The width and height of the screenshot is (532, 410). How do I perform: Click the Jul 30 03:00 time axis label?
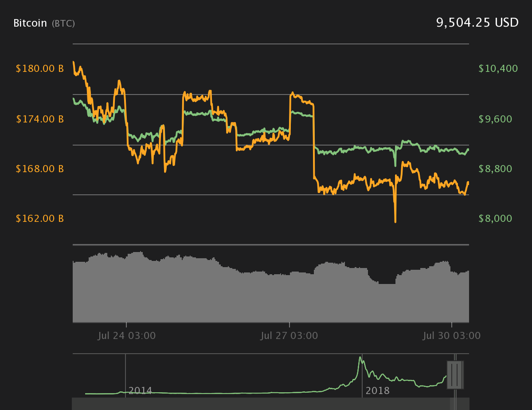point(452,336)
